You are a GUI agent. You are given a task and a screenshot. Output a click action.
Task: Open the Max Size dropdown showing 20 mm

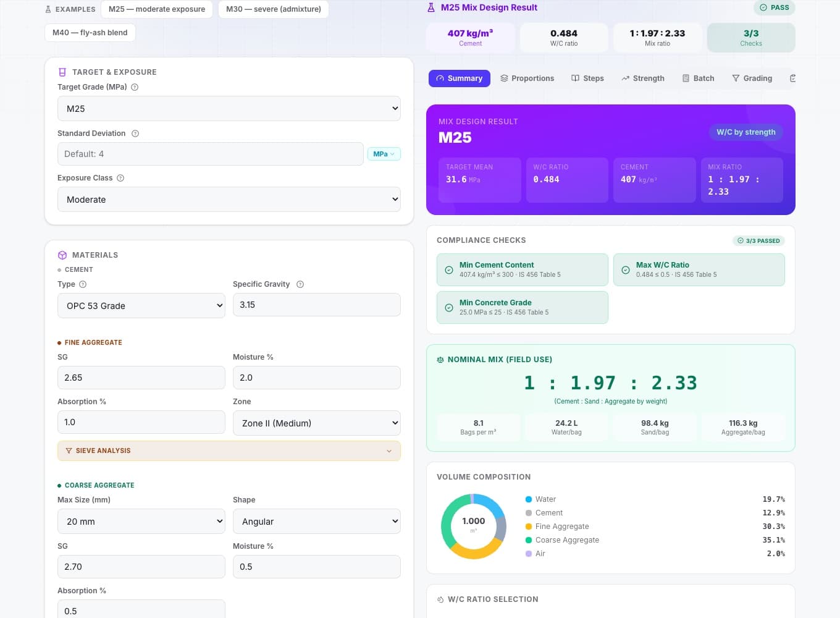[x=141, y=522]
